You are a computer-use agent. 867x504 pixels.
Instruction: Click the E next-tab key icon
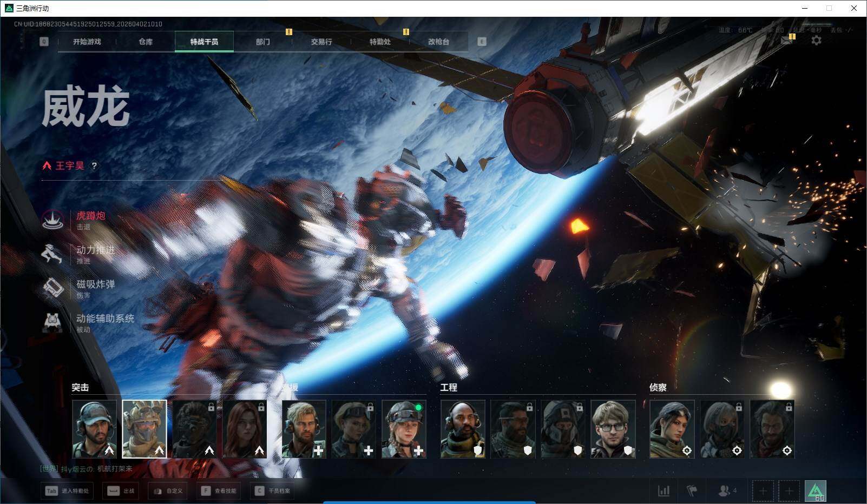(x=482, y=42)
